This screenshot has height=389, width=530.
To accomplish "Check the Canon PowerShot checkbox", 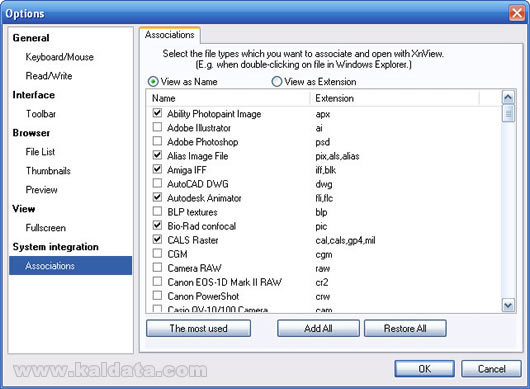I will (157, 295).
